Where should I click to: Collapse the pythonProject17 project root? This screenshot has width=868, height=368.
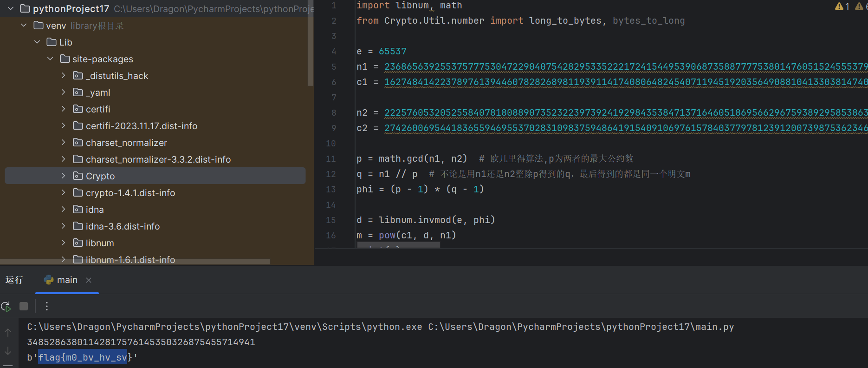coord(11,9)
